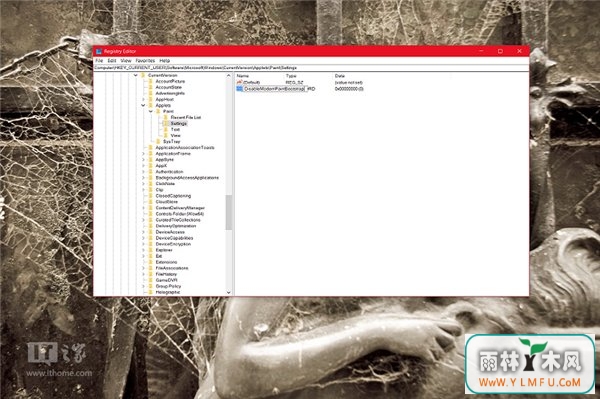Collapse the Applets key
Image resolution: width=600 pixels, height=399 pixels.
coord(143,105)
